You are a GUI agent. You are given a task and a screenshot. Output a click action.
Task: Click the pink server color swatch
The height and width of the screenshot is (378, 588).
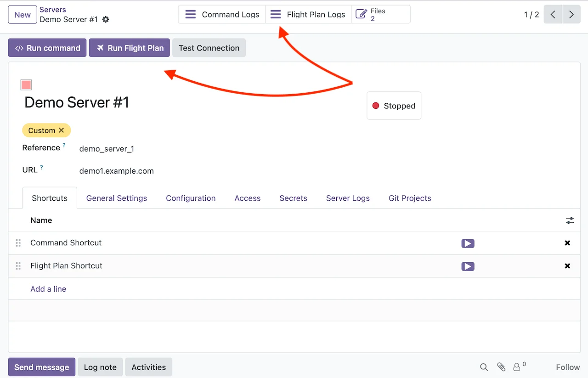[26, 85]
